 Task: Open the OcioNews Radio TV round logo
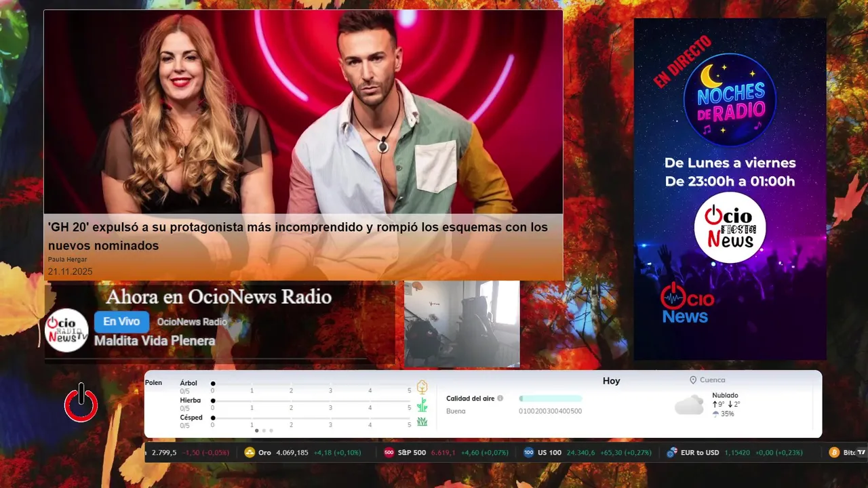[66, 330]
